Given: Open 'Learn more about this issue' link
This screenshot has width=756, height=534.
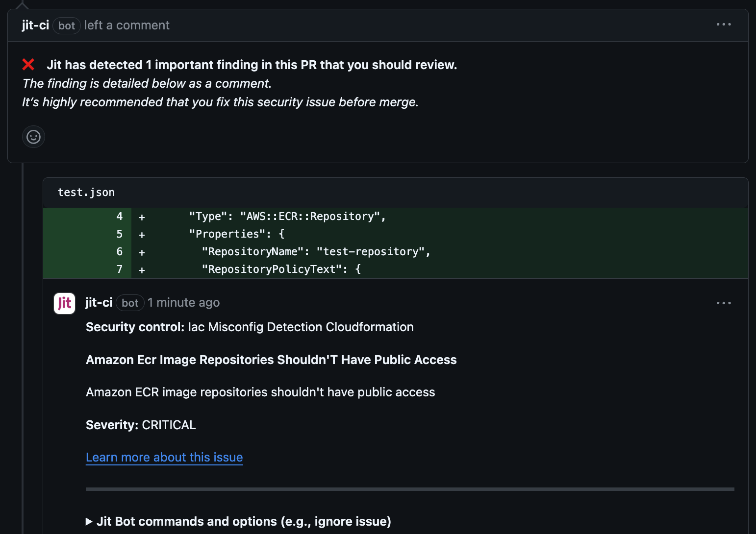Looking at the screenshot, I should 164,457.
